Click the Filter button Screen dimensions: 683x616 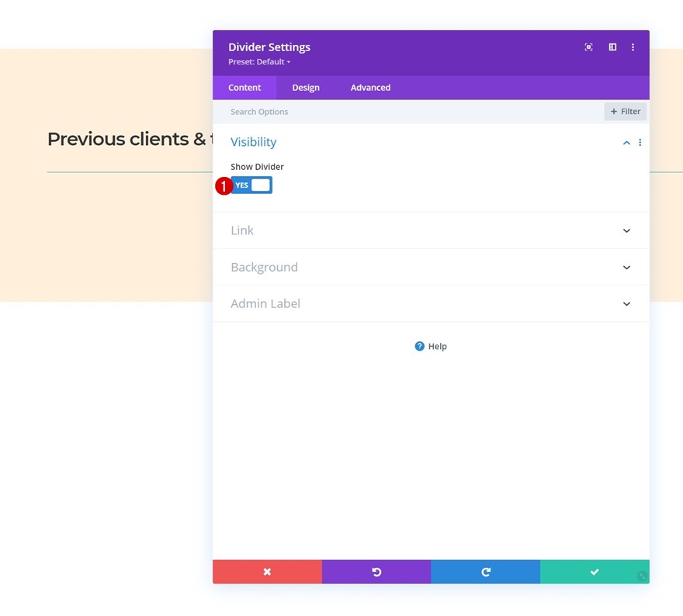click(x=625, y=112)
